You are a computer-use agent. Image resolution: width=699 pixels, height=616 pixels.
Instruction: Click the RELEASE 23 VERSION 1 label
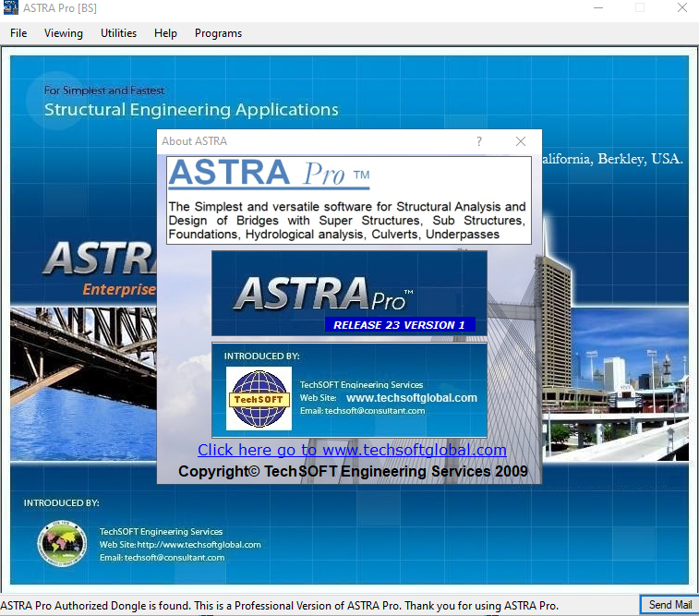[x=400, y=325]
